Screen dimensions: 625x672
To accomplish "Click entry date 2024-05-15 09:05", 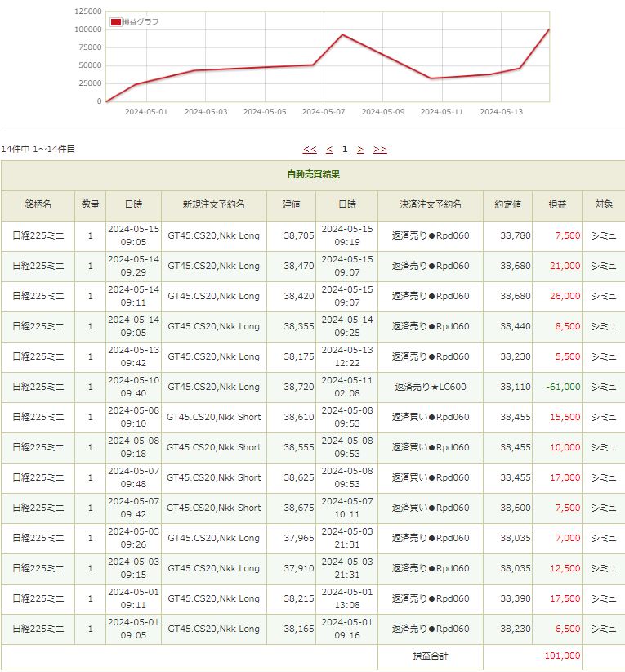I will click(x=134, y=235).
